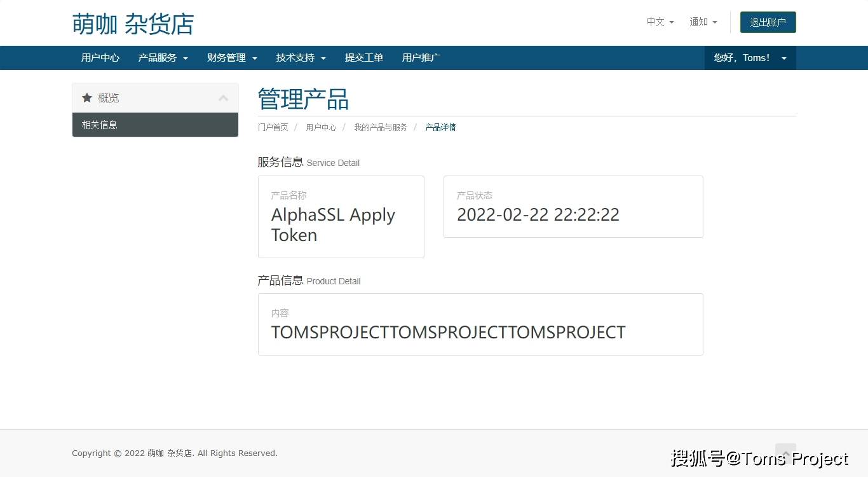The height and width of the screenshot is (477, 868).
Task: Click the star icon next to 概览
Action: tap(87, 97)
